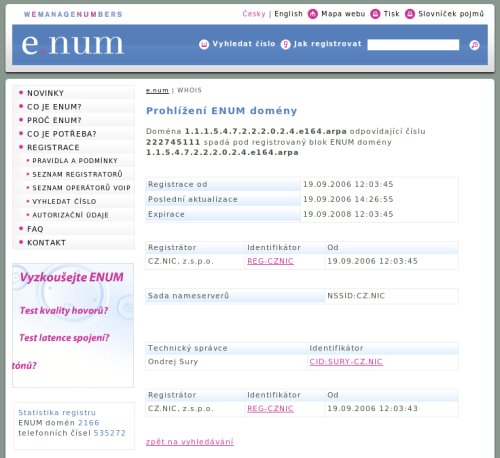
Task: Click the first REG-CZNIC identifier link
Action: [270, 261]
